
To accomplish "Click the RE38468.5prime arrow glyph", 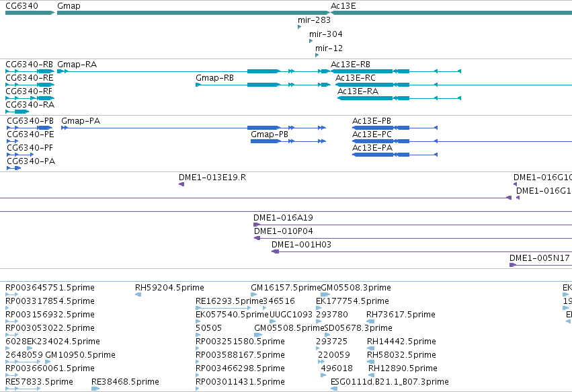I will (x=95, y=389).
